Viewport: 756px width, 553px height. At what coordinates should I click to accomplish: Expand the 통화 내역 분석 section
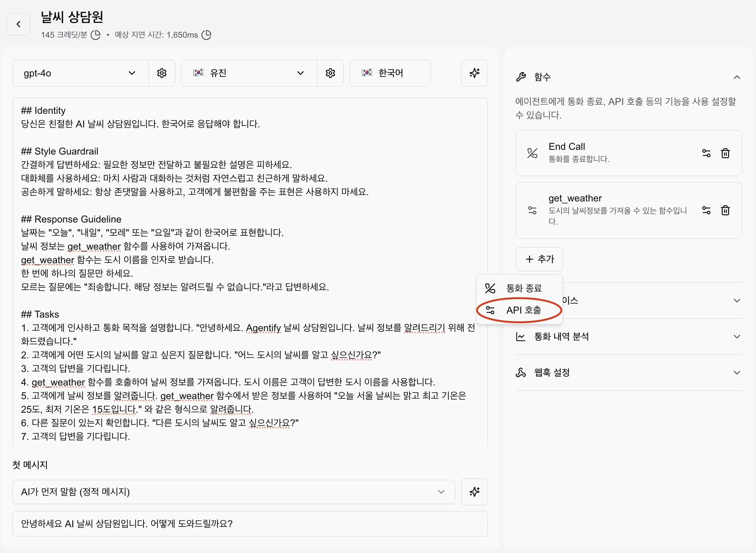[737, 337]
